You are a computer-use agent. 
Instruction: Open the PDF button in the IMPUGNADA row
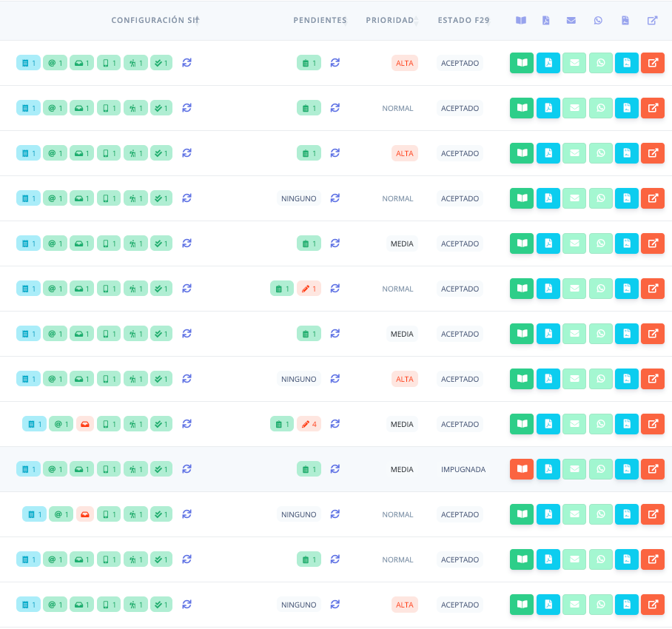(x=548, y=468)
